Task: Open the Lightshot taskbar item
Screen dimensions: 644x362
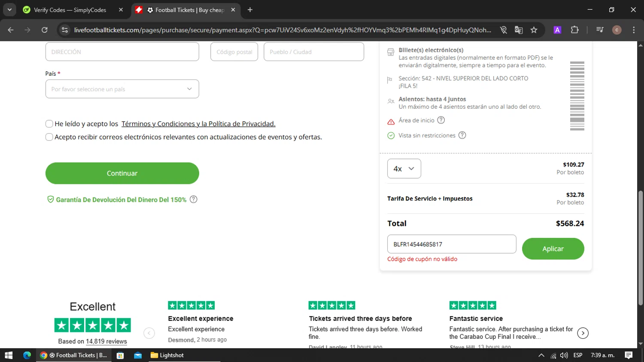Action: [x=167, y=355]
